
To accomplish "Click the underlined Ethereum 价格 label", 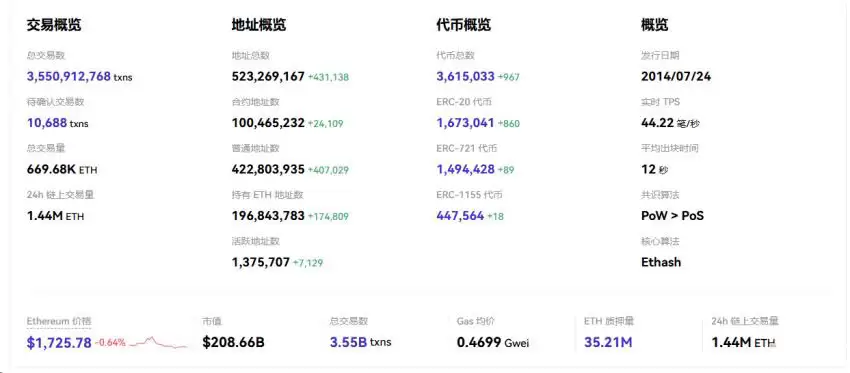I will (59, 321).
